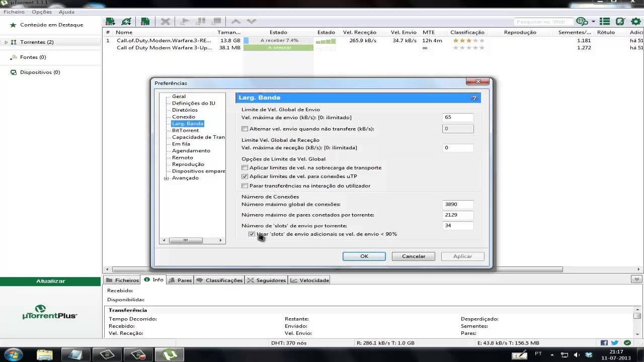The height and width of the screenshot is (362, 644).
Task: Switch to the Seguidores tab
Action: [x=267, y=280]
